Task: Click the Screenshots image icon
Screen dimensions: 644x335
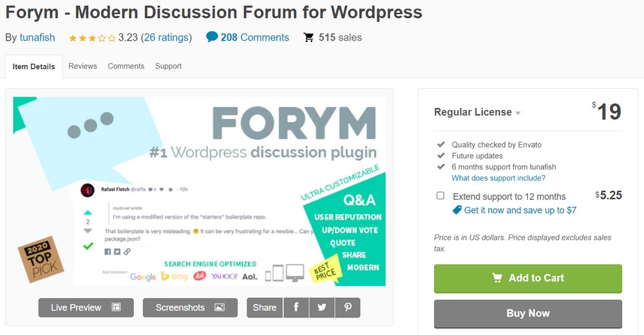Action: pos(220,307)
